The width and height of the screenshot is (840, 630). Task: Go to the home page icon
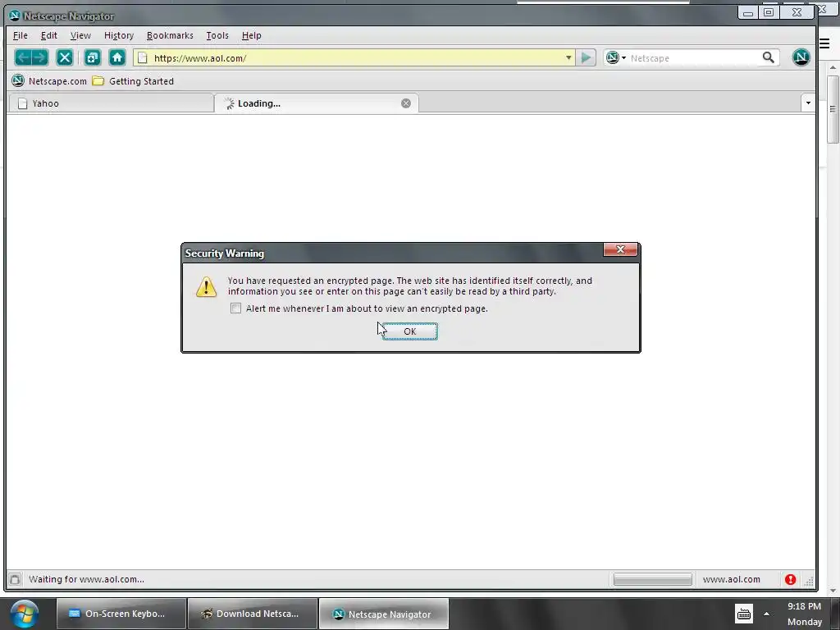coord(117,57)
